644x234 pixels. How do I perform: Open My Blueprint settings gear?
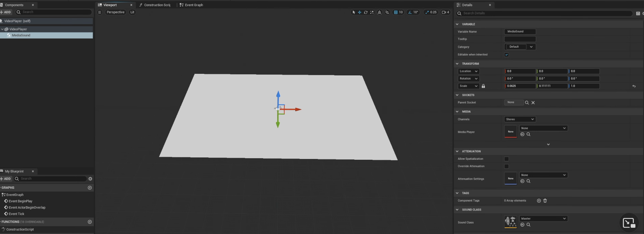pyautogui.click(x=90, y=179)
